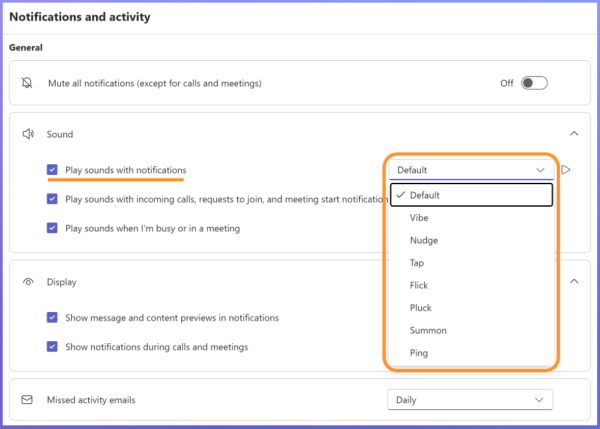Choose the Tap sound option
600x429 pixels.
pyautogui.click(x=471, y=263)
